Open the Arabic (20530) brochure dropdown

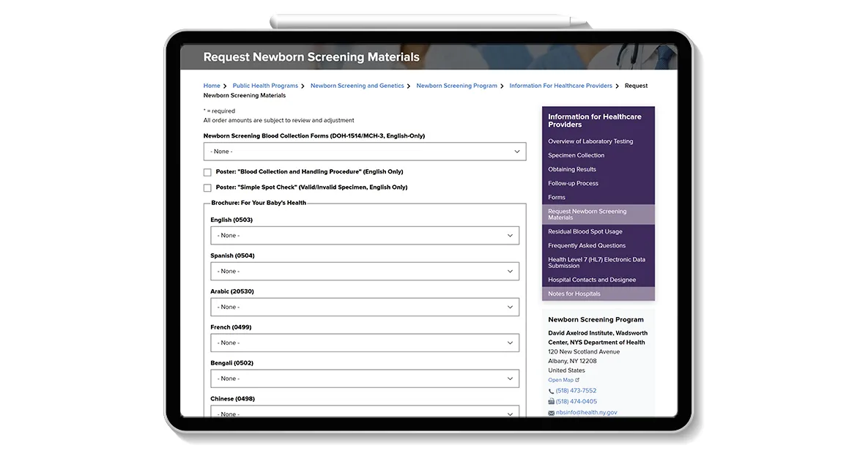[x=364, y=307]
